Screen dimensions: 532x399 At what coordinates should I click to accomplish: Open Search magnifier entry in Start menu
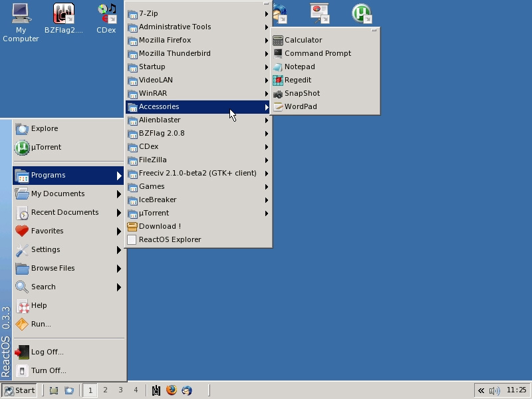(x=68, y=287)
